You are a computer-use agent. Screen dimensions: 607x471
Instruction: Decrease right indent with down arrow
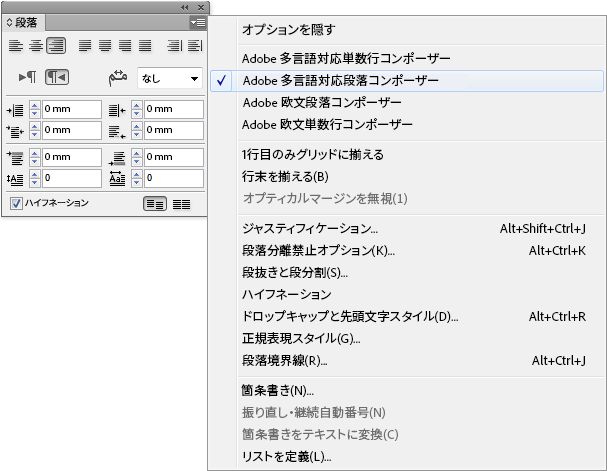(137, 114)
